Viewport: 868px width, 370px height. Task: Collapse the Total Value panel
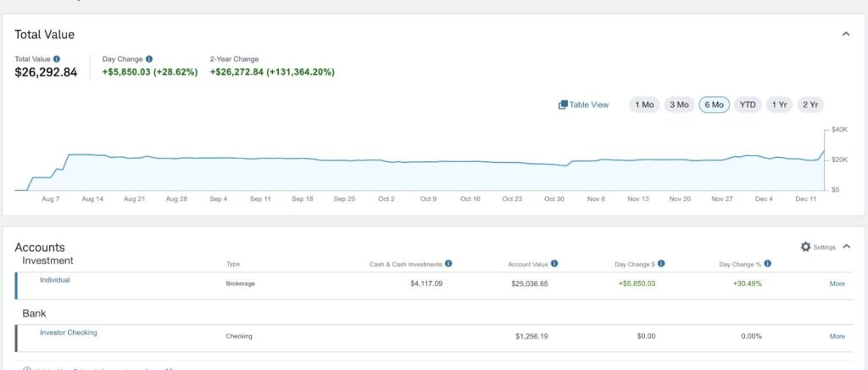(x=845, y=34)
